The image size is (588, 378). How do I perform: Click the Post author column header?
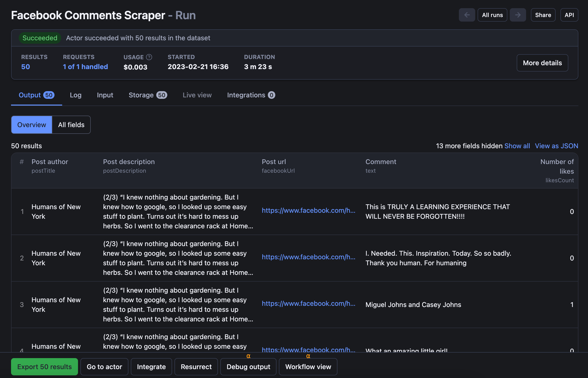click(x=50, y=162)
